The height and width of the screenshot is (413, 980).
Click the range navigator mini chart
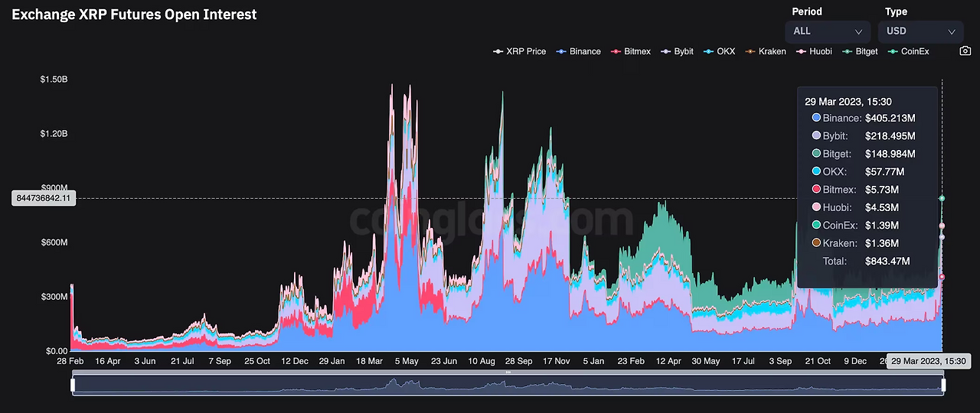click(x=508, y=385)
